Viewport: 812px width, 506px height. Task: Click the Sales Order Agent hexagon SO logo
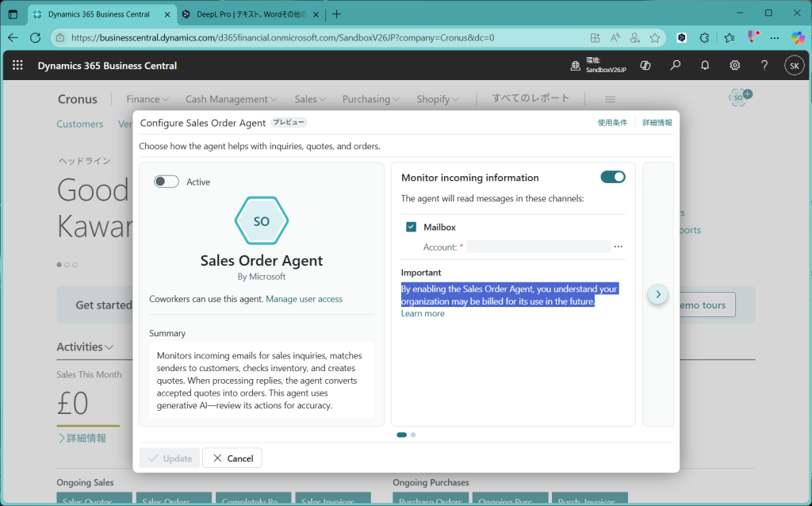(262, 220)
